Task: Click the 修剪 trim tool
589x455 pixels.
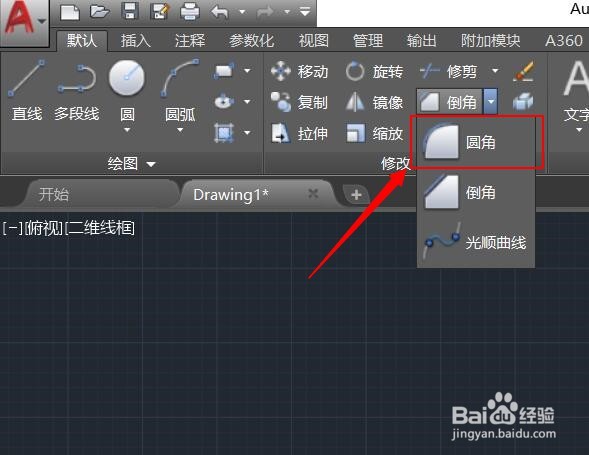Action: tap(449, 71)
